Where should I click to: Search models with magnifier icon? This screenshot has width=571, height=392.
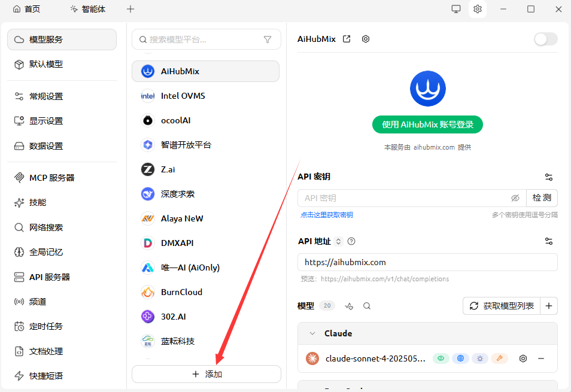367,306
